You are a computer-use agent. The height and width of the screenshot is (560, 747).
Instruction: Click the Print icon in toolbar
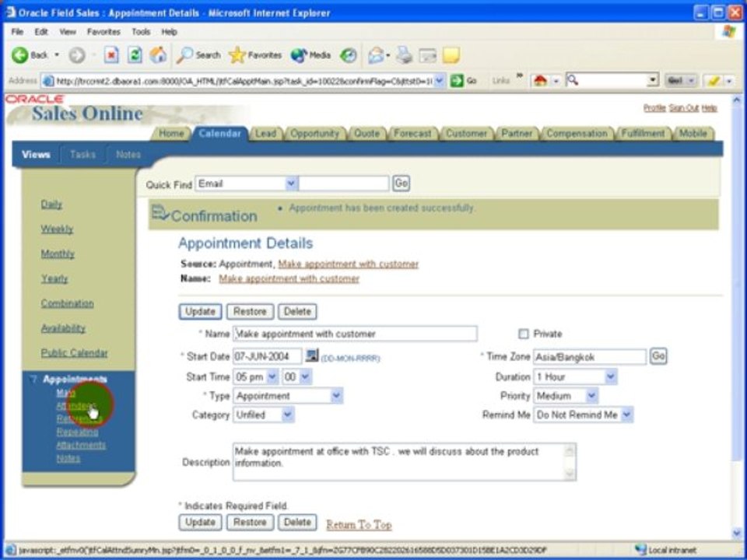point(405,55)
